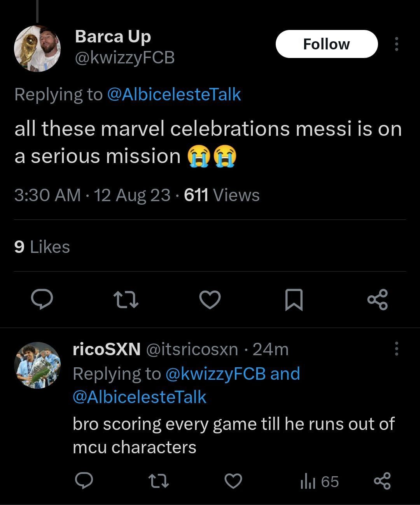Like the Barca Up tweet

pos(210,300)
